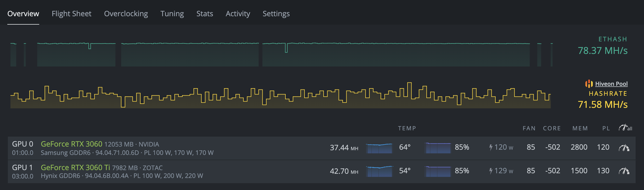Image resolution: width=644 pixels, height=190 pixels.
Task: Open the Settings tab
Action: pos(276,14)
